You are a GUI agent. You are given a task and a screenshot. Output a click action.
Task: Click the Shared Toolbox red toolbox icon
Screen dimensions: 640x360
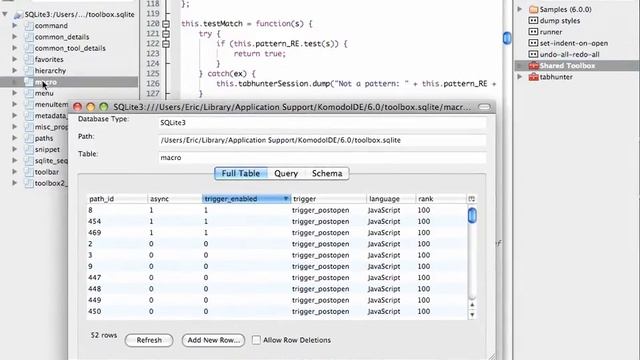click(x=533, y=65)
